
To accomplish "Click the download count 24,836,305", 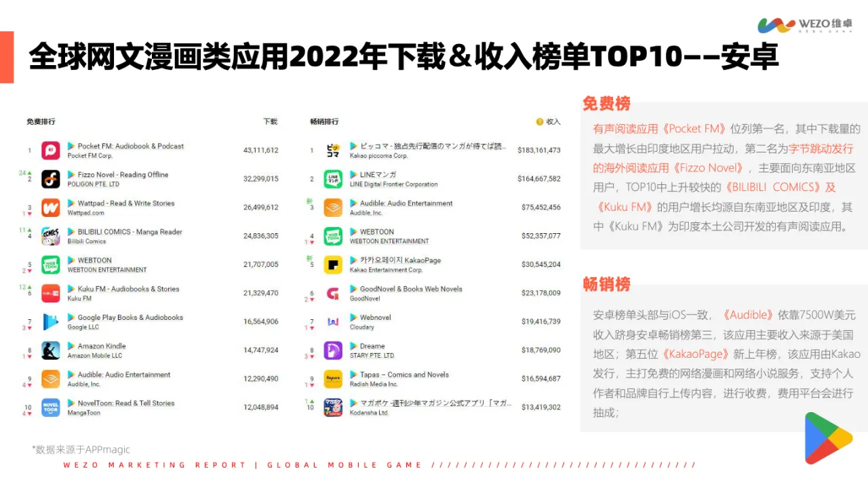I will [261, 236].
